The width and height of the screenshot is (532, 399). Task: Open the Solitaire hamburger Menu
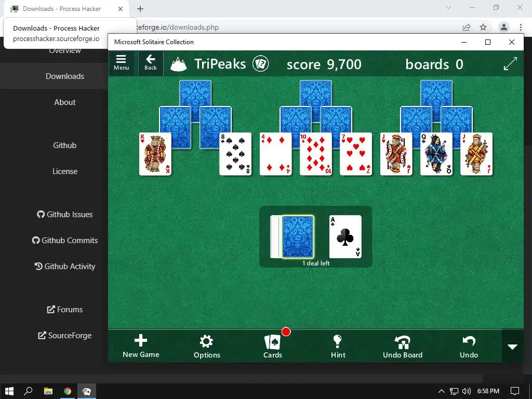coord(121,63)
